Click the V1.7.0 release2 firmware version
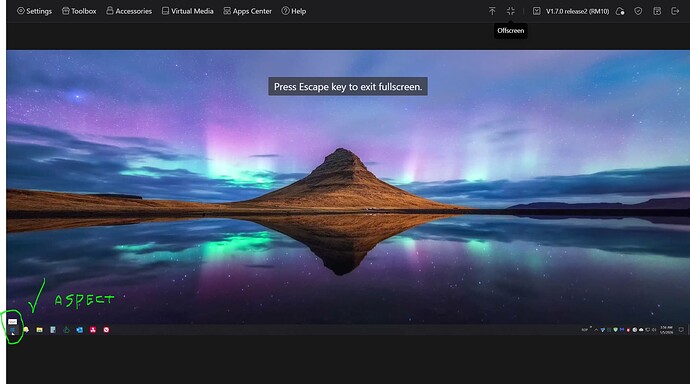690x384 pixels. tap(577, 11)
